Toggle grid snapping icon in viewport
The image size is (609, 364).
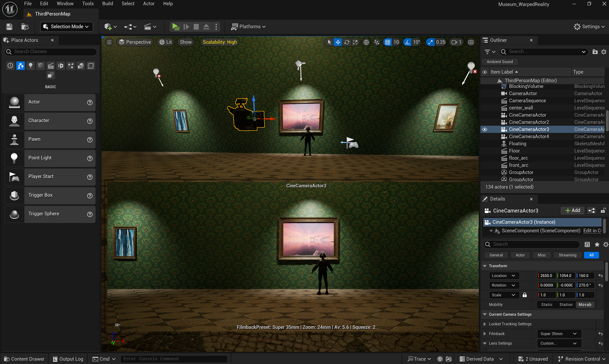388,42
